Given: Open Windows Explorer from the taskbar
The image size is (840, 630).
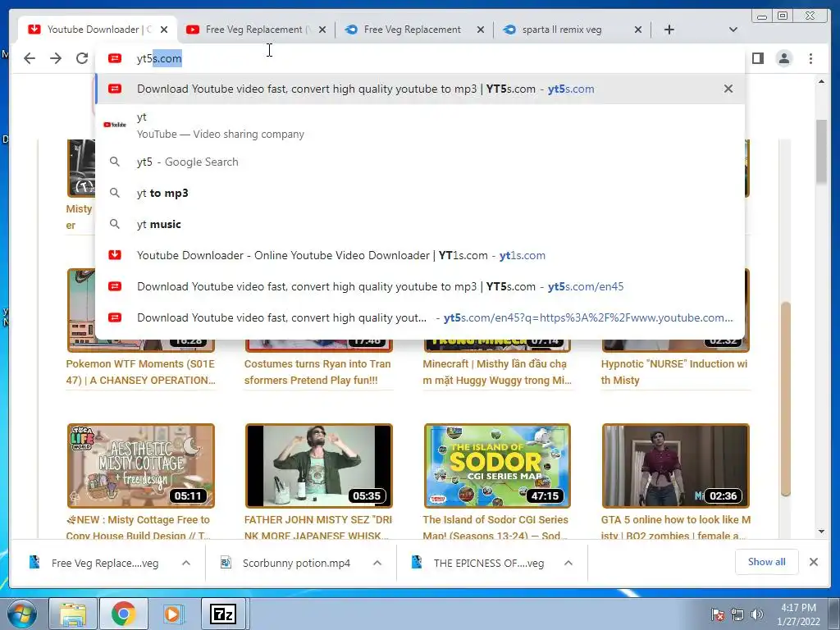Looking at the screenshot, I should click(x=72, y=614).
